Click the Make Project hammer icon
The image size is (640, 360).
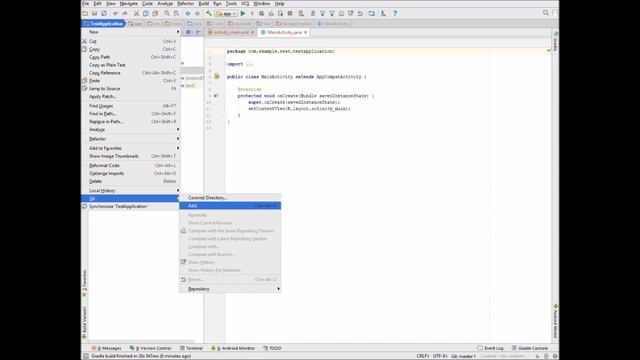point(209,13)
